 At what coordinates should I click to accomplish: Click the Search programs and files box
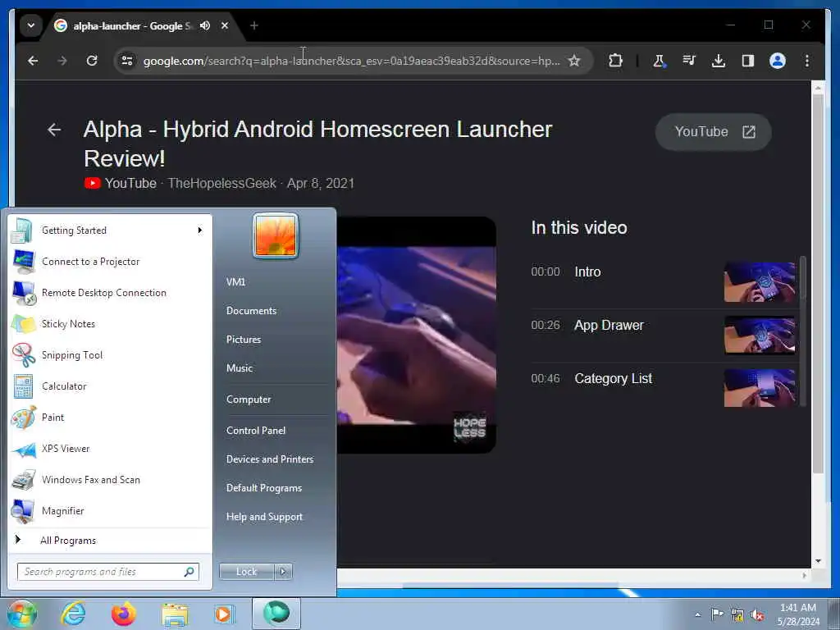pos(107,572)
